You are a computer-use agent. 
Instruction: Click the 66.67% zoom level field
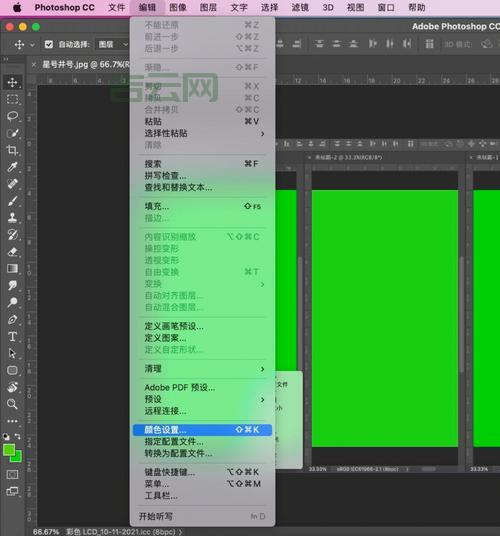46,532
